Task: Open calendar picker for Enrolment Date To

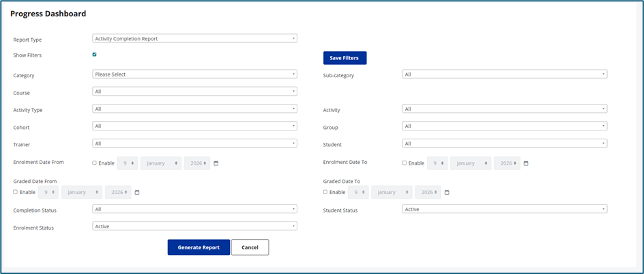Action: [x=526, y=164]
